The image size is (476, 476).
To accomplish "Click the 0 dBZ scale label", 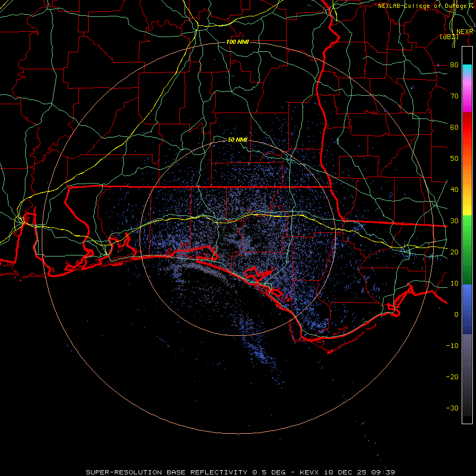I will pyautogui.click(x=456, y=315).
